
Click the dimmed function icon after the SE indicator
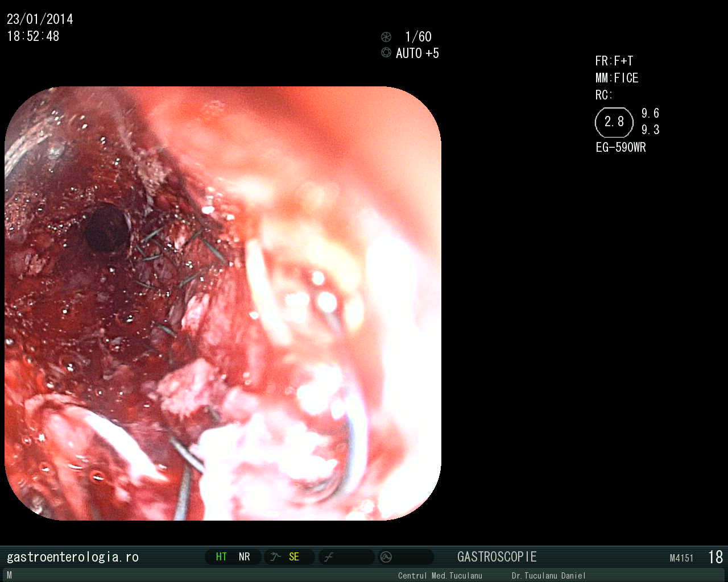tap(329, 557)
